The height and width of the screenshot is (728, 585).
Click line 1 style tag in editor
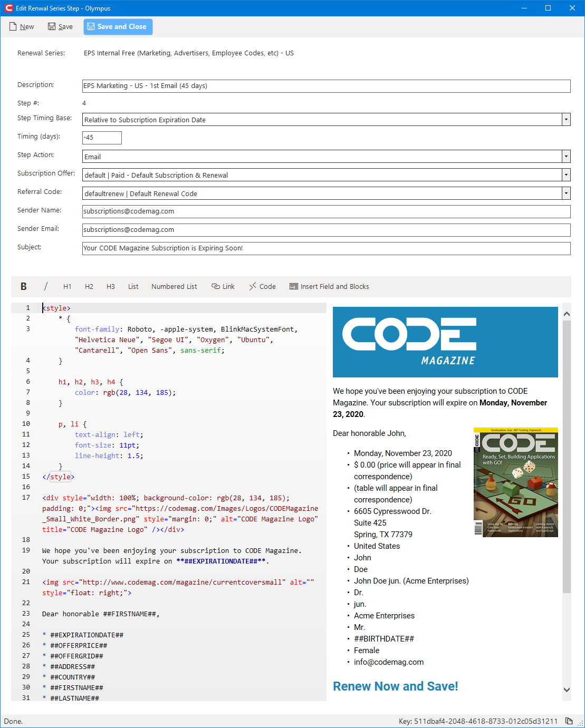click(56, 308)
